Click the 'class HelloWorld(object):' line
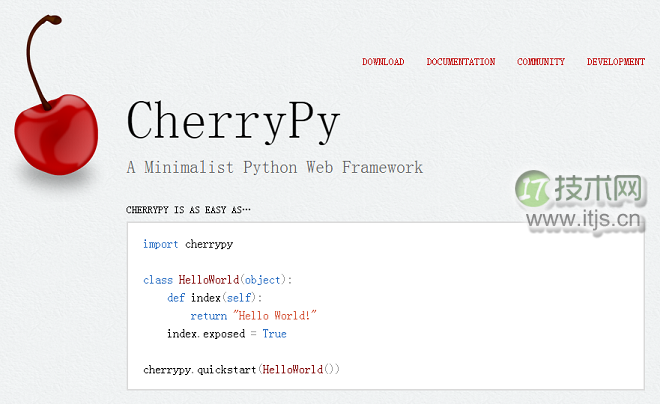660x404 pixels. 218,280
